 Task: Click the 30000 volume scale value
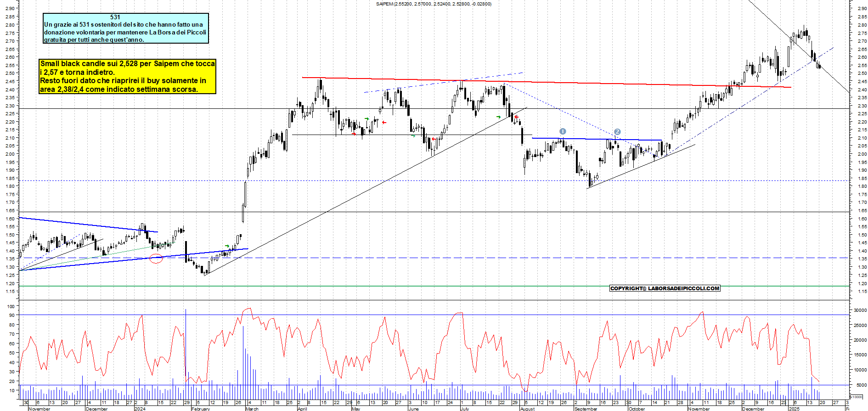(860, 310)
